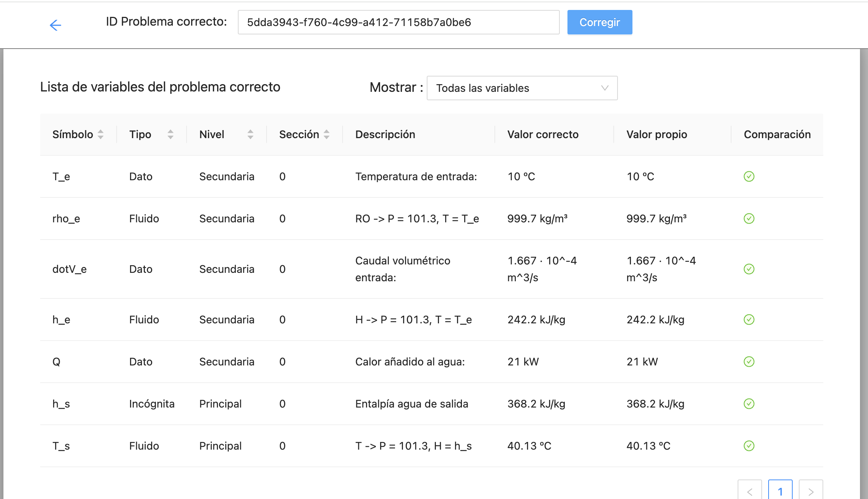Click correct value '999.7 kg/m³' in rho_e row
This screenshot has height=499, width=868.
[x=537, y=219]
